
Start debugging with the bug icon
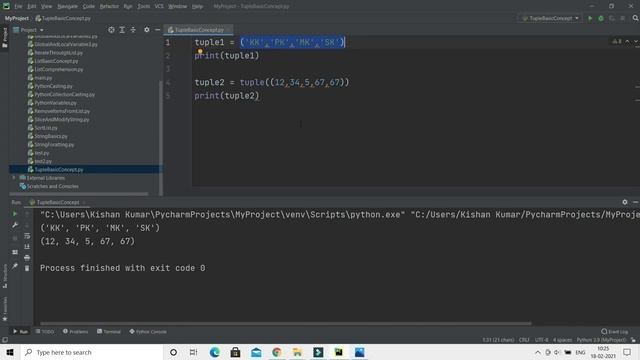click(x=601, y=18)
